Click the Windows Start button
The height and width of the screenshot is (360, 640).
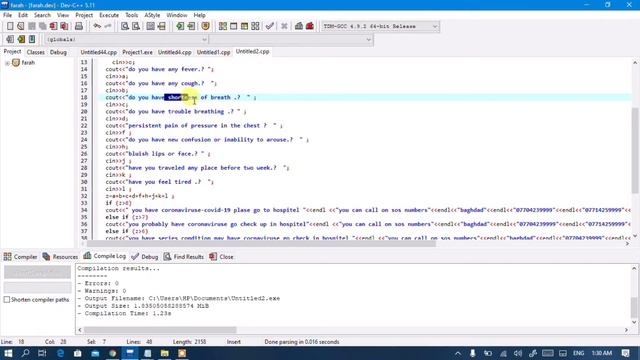click(8, 353)
